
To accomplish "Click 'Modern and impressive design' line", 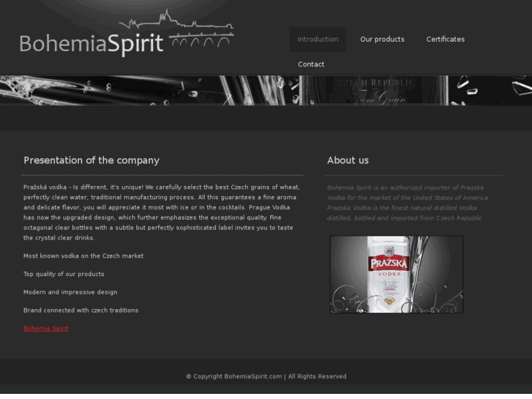I will tap(70, 292).
